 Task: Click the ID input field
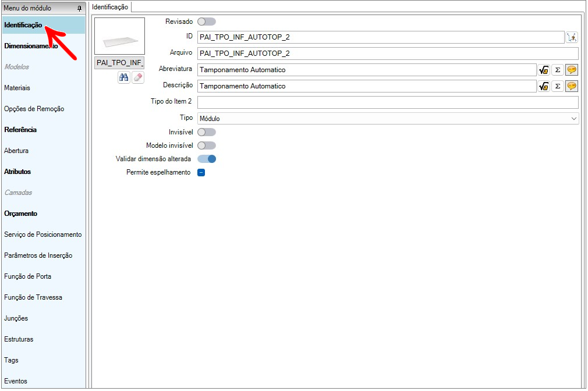[x=381, y=37]
